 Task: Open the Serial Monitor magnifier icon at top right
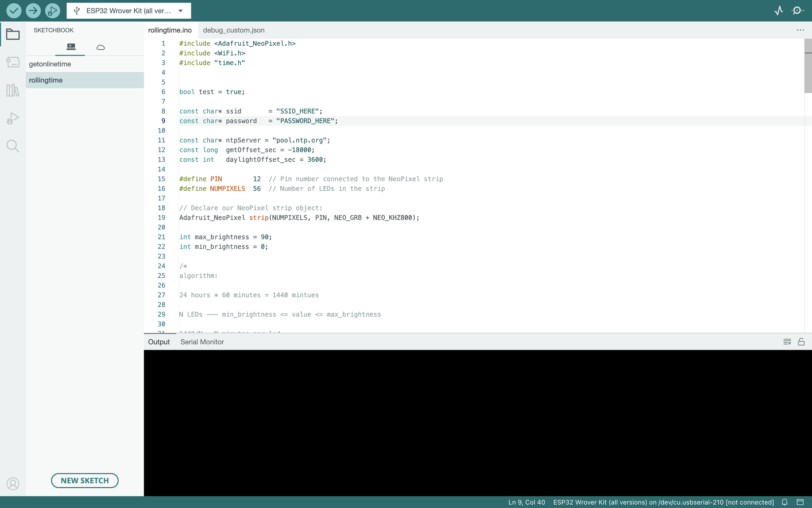[797, 11]
